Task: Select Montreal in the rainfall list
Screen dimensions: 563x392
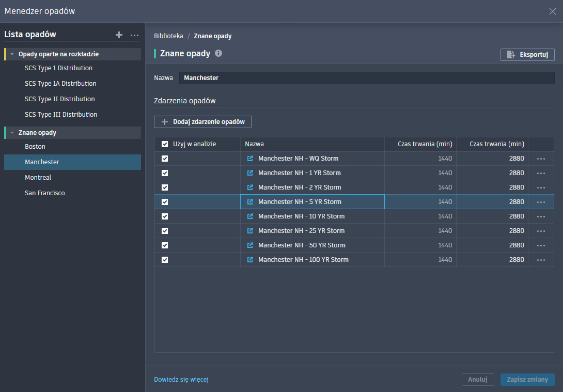Action: pyautogui.click(x=72, y=177)
